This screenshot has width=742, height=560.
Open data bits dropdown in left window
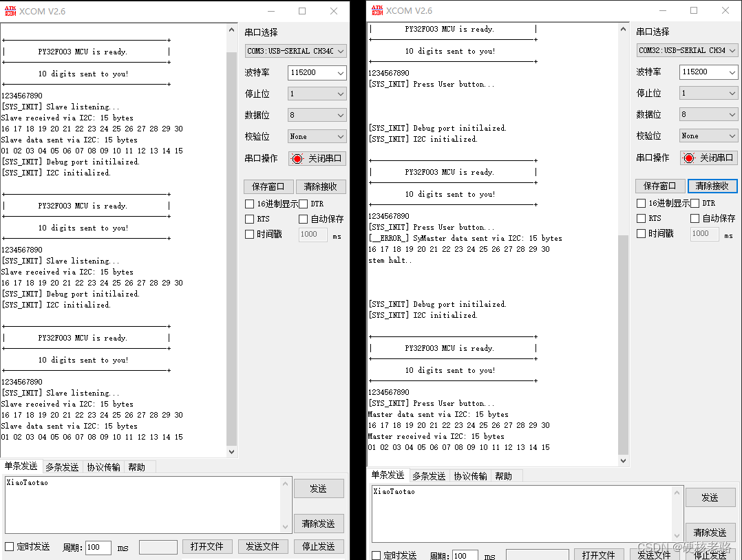[x=317, y=115]
